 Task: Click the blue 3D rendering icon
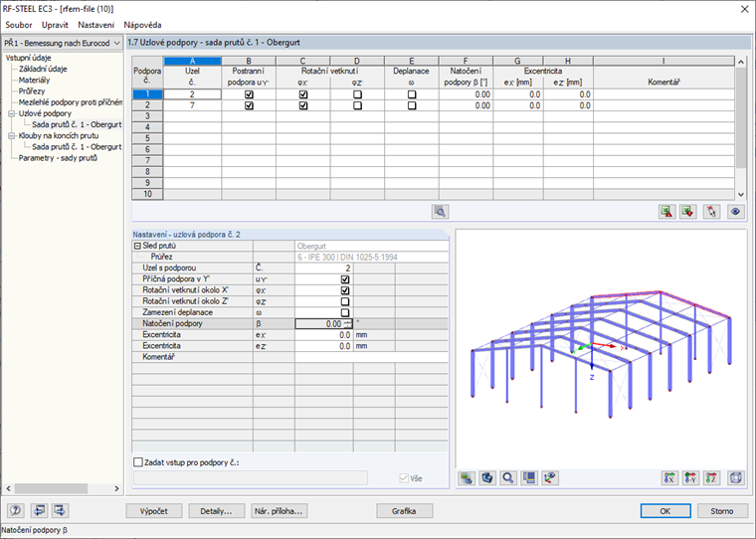pyautogui.click(x=487, y=477)
